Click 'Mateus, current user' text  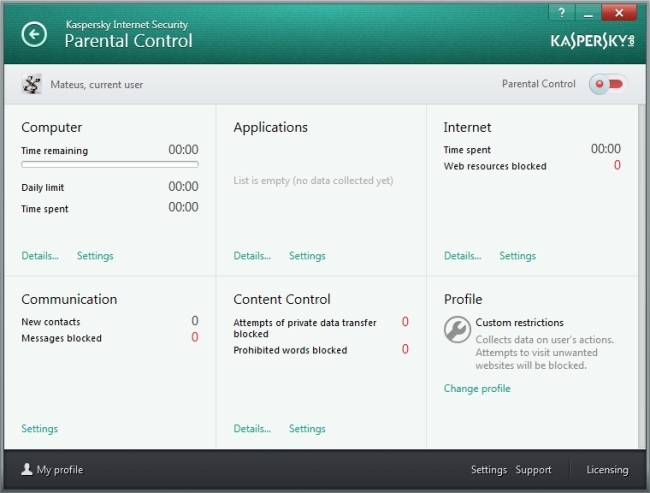97,85
